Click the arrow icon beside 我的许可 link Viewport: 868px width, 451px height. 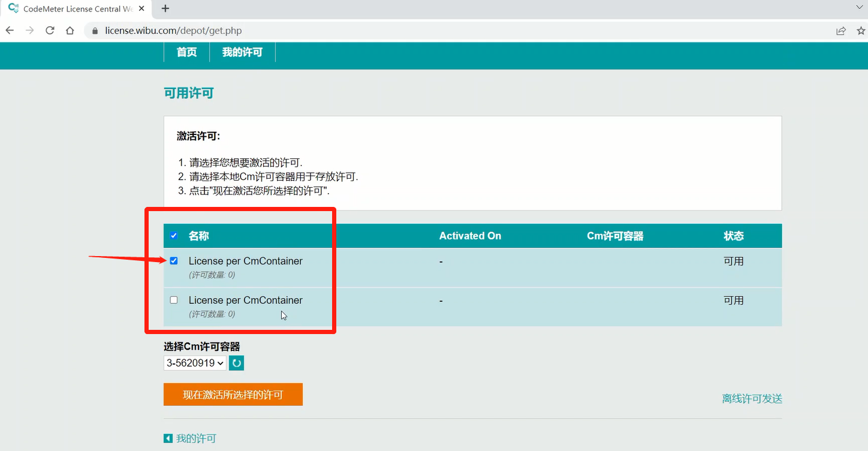pyautogui.click(x=168, y=438)
